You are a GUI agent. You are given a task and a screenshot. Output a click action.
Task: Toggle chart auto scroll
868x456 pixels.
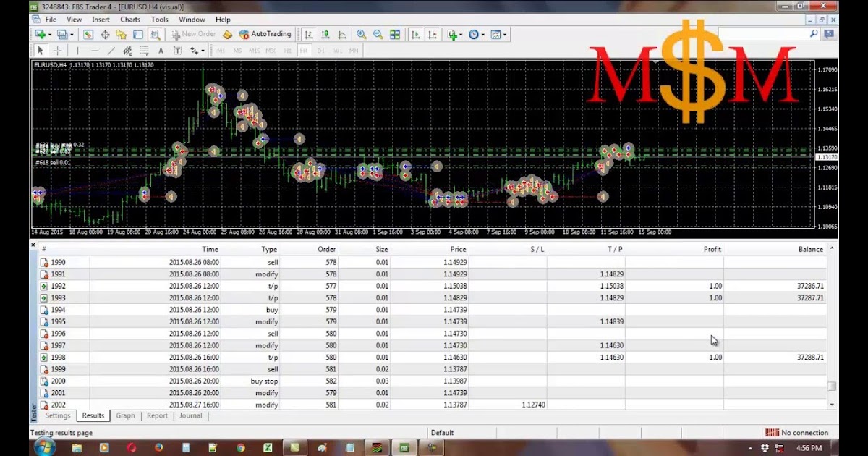(415, 35)
